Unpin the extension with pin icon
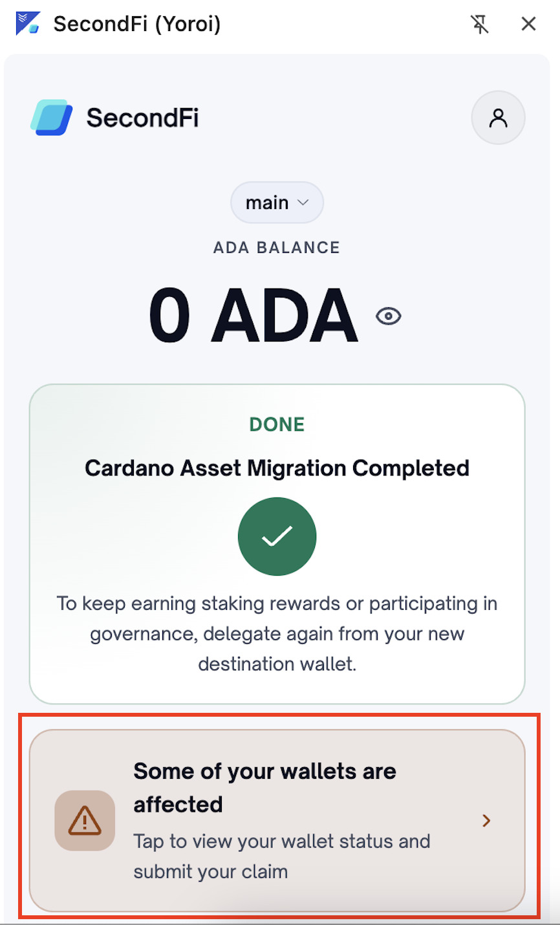 [479, 24]
